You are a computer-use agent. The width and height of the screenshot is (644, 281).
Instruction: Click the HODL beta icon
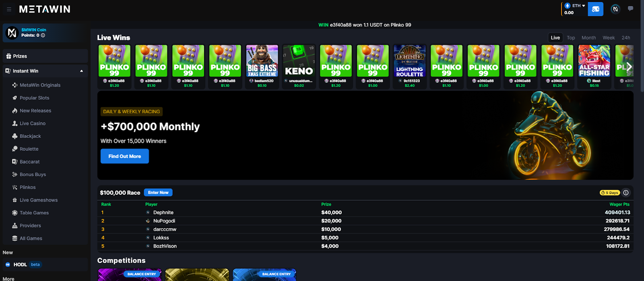coord(8,264)
